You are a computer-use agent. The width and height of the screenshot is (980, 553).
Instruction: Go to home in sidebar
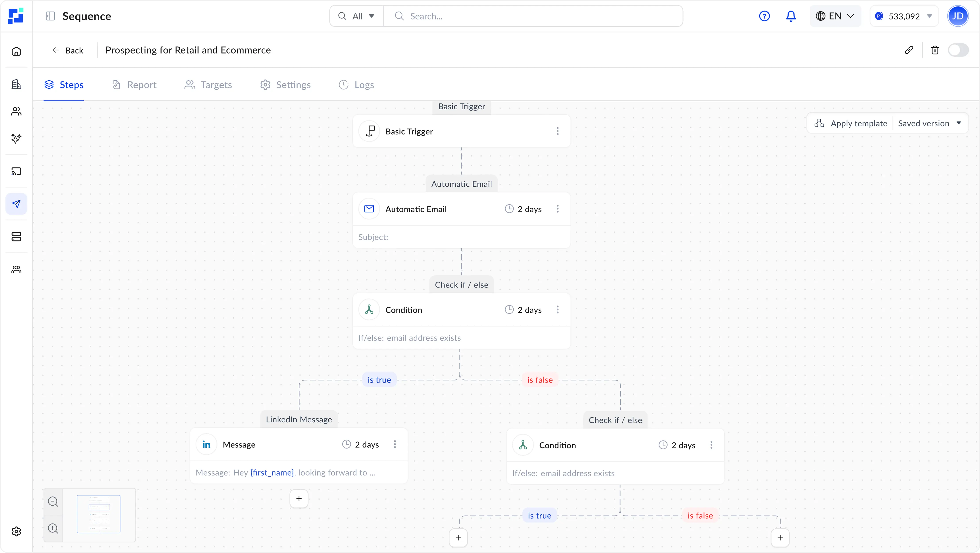[16, 51]
